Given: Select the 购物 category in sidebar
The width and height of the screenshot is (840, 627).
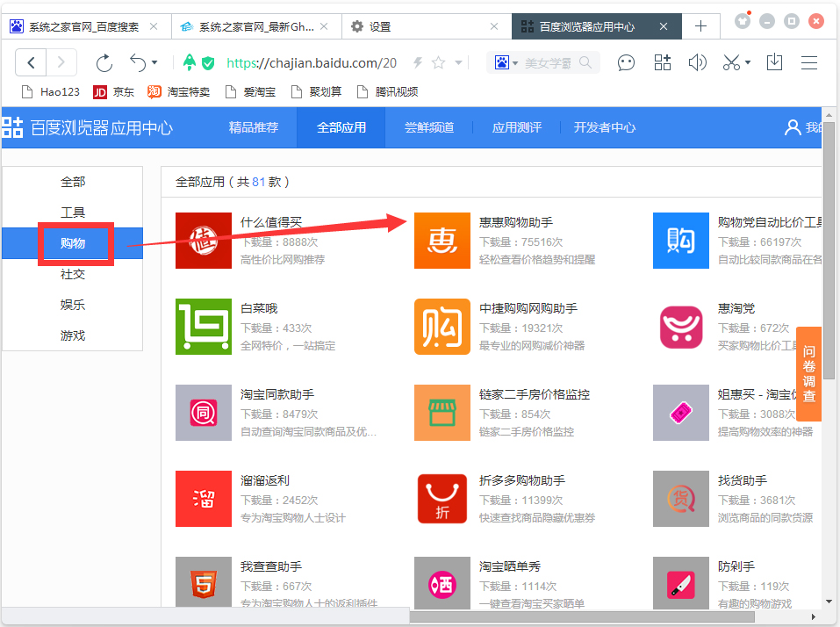Looking at the screenshot, I should (73, 243).
